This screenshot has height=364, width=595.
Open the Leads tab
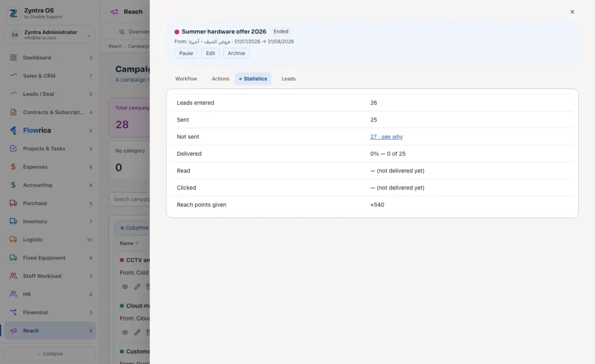pyautogui.click(x=288, y=79)
